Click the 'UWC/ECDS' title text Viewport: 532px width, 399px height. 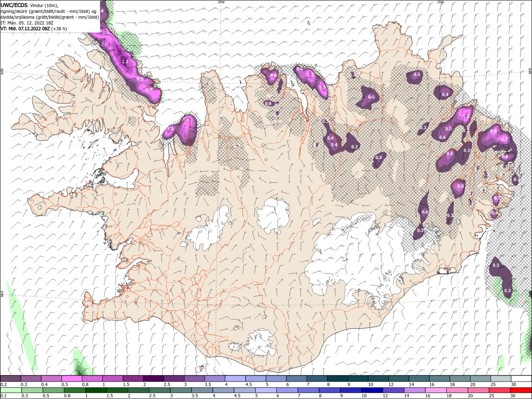click(14, 5)
